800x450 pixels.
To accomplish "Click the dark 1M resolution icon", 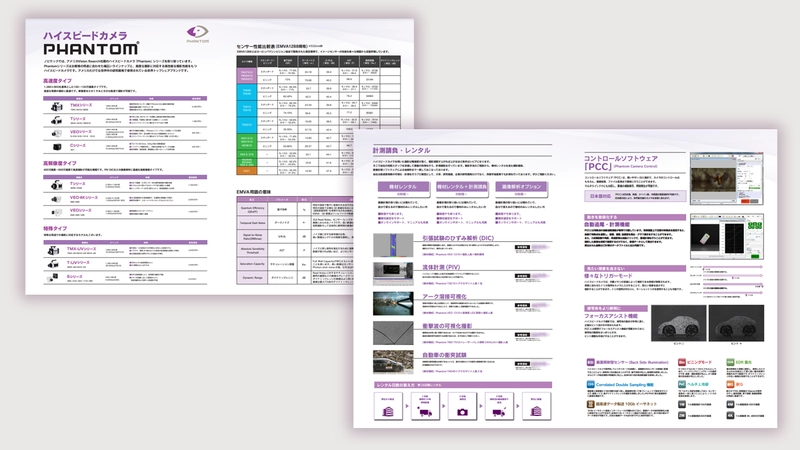I will coord(682,404).
